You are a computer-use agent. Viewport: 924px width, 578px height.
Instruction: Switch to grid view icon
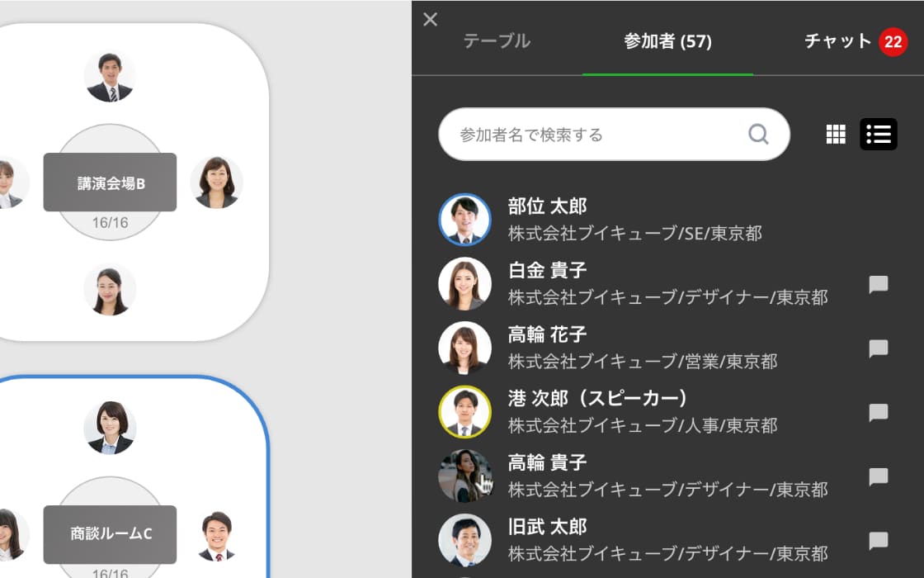coord(836,135)
